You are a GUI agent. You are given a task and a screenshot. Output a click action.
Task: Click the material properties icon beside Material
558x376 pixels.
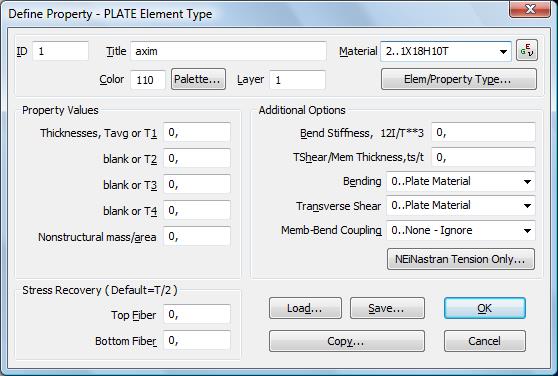pos(527,51)
